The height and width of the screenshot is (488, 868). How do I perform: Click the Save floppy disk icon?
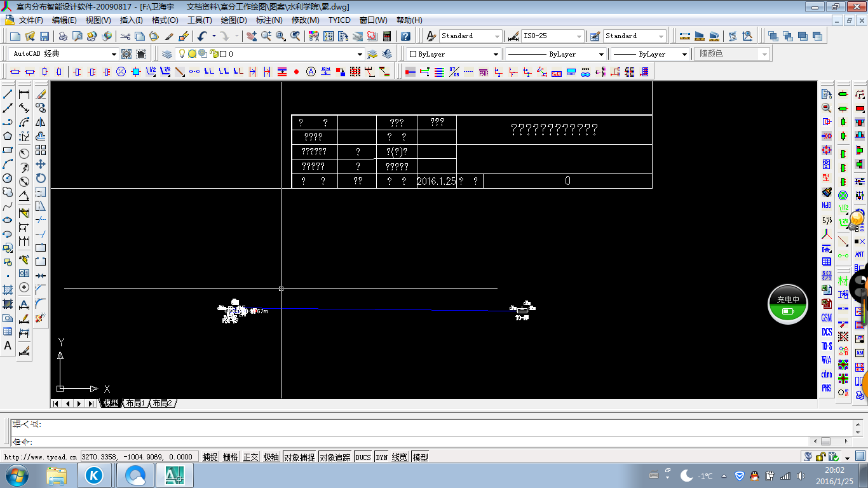click(x=44, y=36)
